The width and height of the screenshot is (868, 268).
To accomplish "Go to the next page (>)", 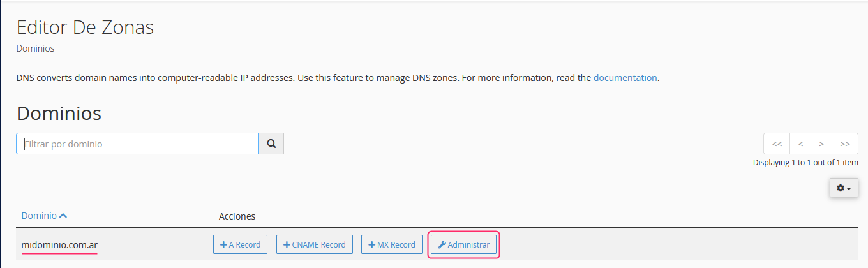I will 821,144.
